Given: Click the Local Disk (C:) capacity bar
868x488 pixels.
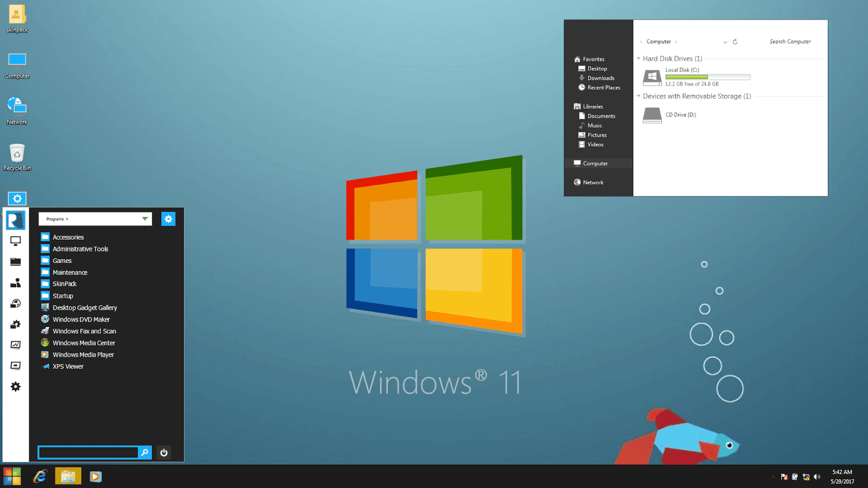Looking at the screenshot, I should coord(707,77).
